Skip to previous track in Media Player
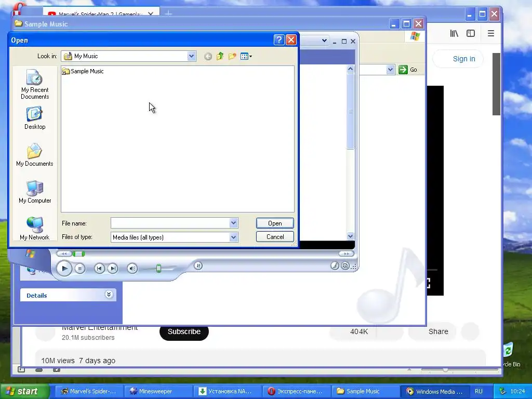Screen dimensions: 532x399 [x=99, y=269]
